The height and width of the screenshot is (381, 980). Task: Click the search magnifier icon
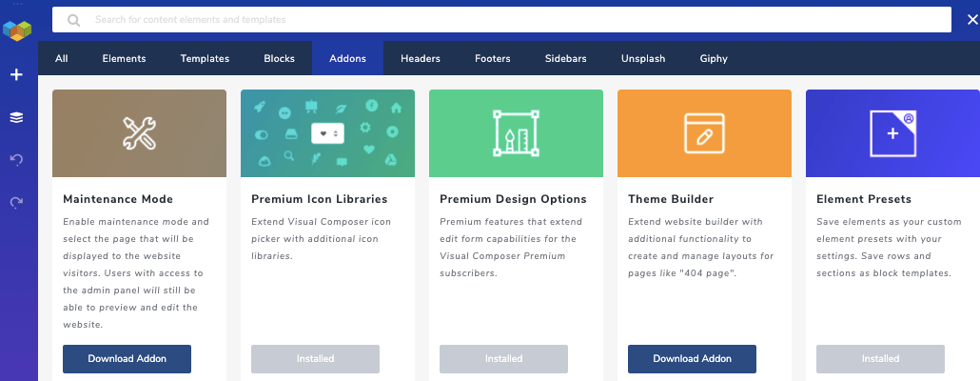[74, 20]
